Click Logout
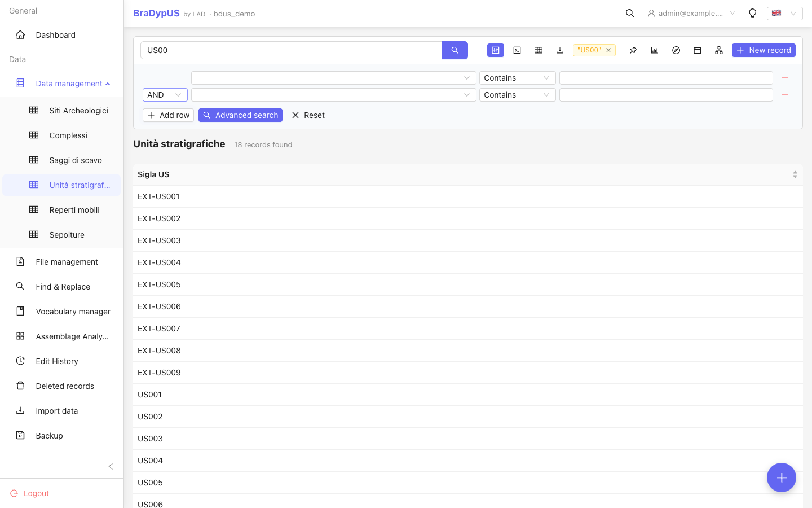This screenshot has width=812, height=508. 30,493
